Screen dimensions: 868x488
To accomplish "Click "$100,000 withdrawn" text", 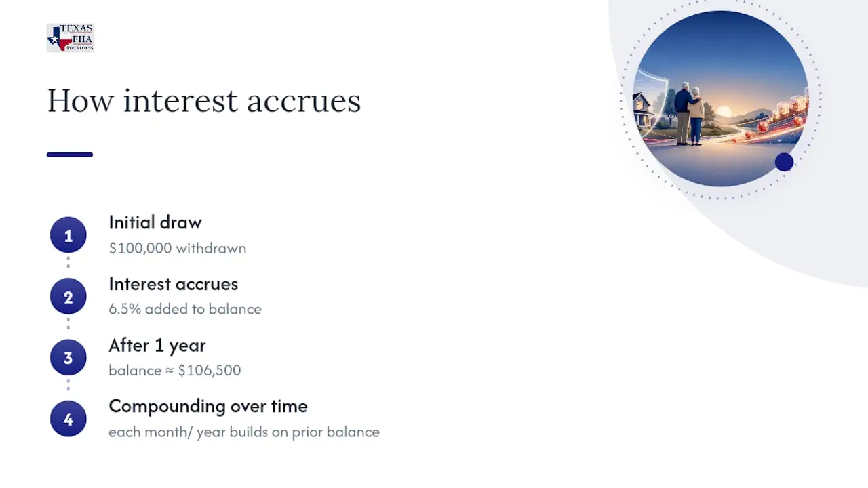I will [x=178, y=248].
